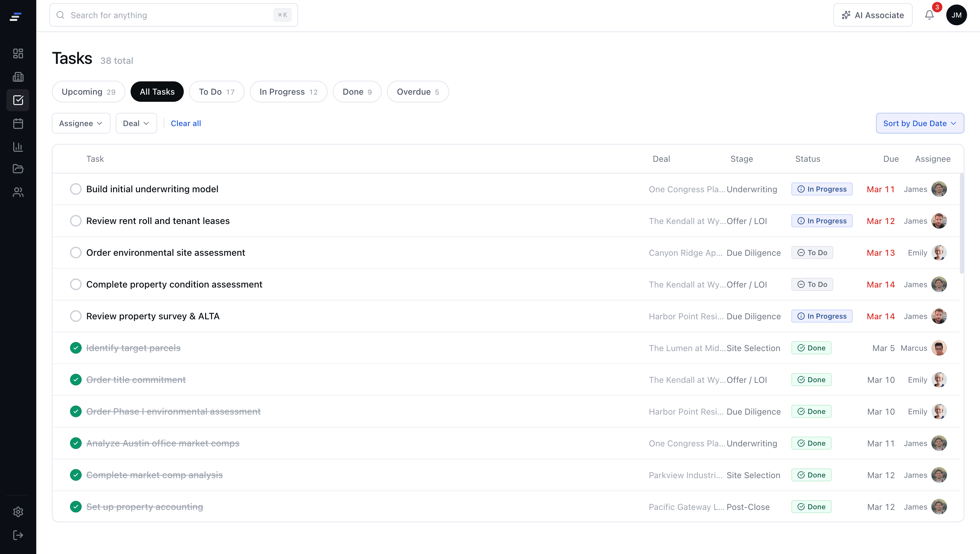980x554 pixels.
Task: Open the Assignee filter dropdown
Action: click(x=81, y=123)
